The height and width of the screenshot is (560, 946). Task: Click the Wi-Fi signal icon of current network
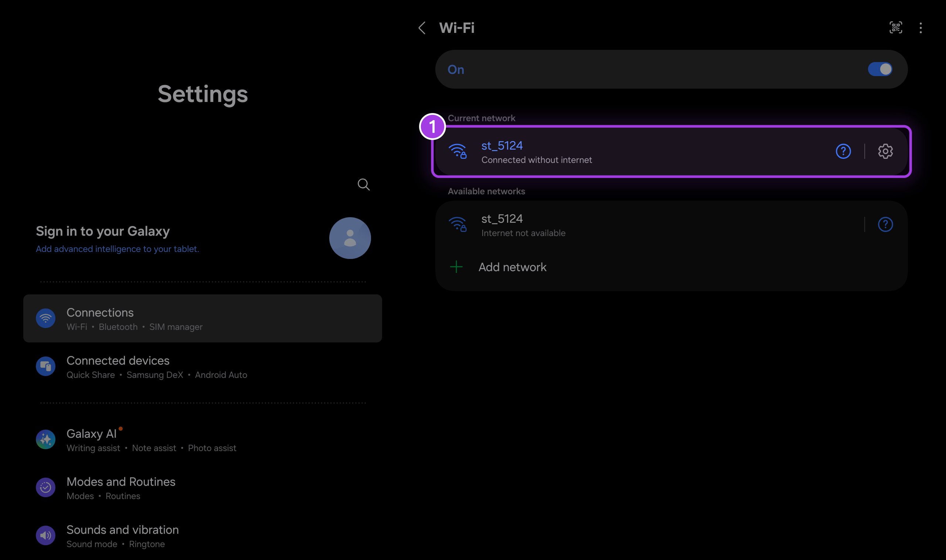(x=457, y=151)
